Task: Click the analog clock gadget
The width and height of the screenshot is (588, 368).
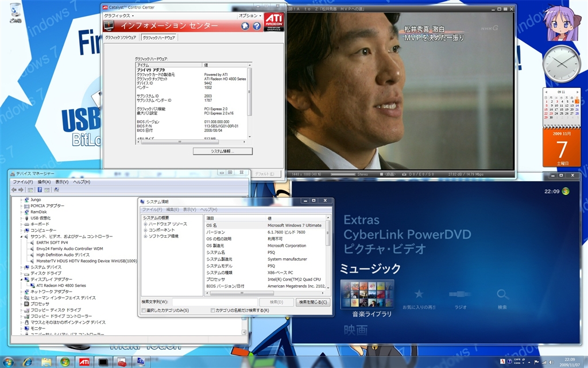Action: pos(562,64)
